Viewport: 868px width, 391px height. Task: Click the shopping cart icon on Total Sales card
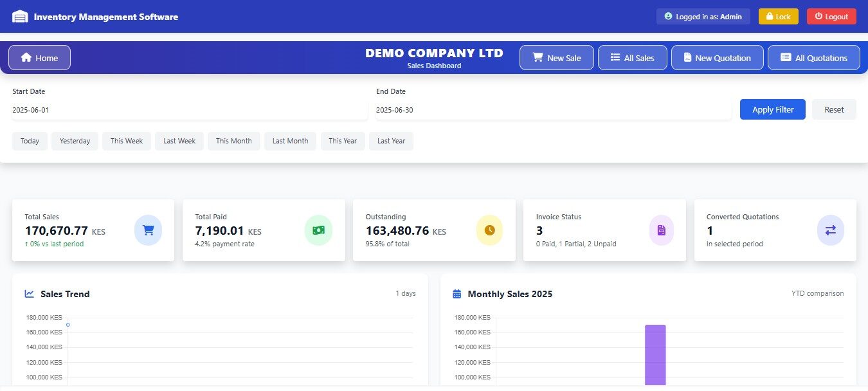[149, 230]
